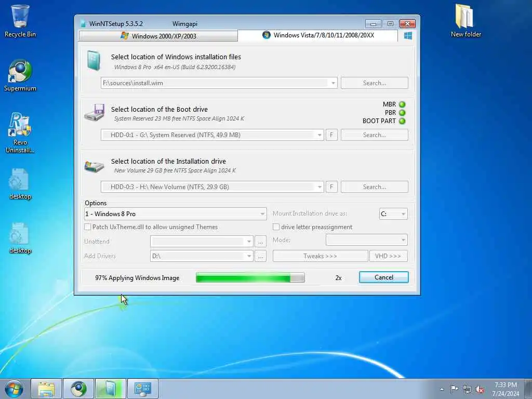Viewport: 532px width, 399px height.
Task: Expand the Boot drive HDD-0:1 dropdown
Action: pos(320,135)
